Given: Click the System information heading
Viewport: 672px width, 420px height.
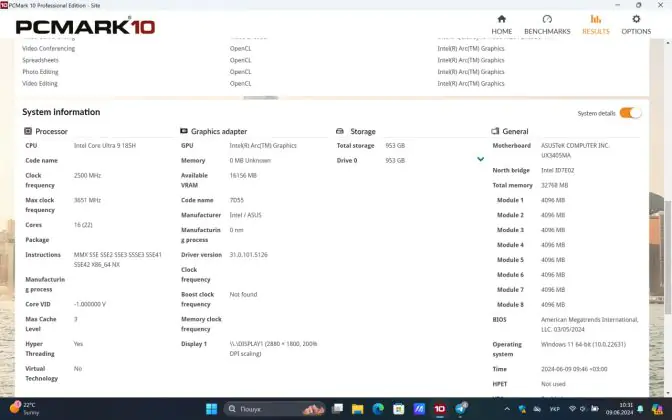Looking at the screenshot, I should (61, 112).
